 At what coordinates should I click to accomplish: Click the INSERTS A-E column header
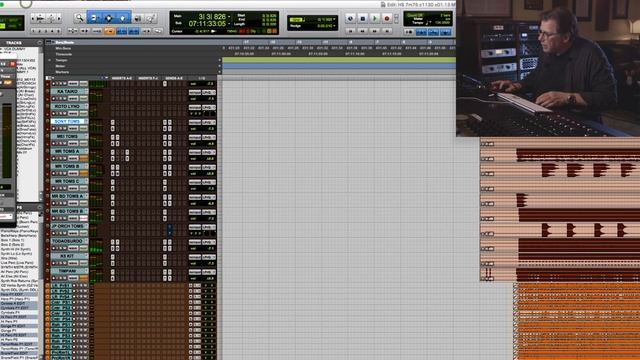pyautogui.click(x=121, y=78)
